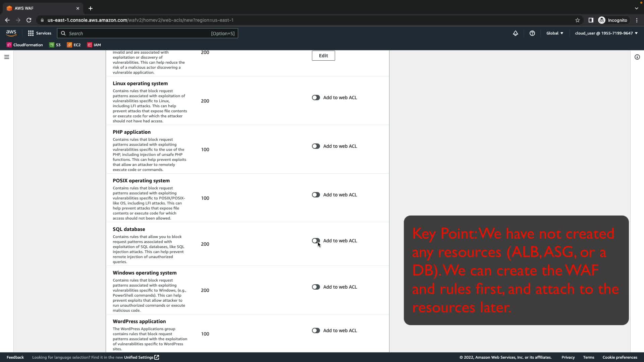
Task: Expand the Global region dropdown
Action: tap(554, 33)
